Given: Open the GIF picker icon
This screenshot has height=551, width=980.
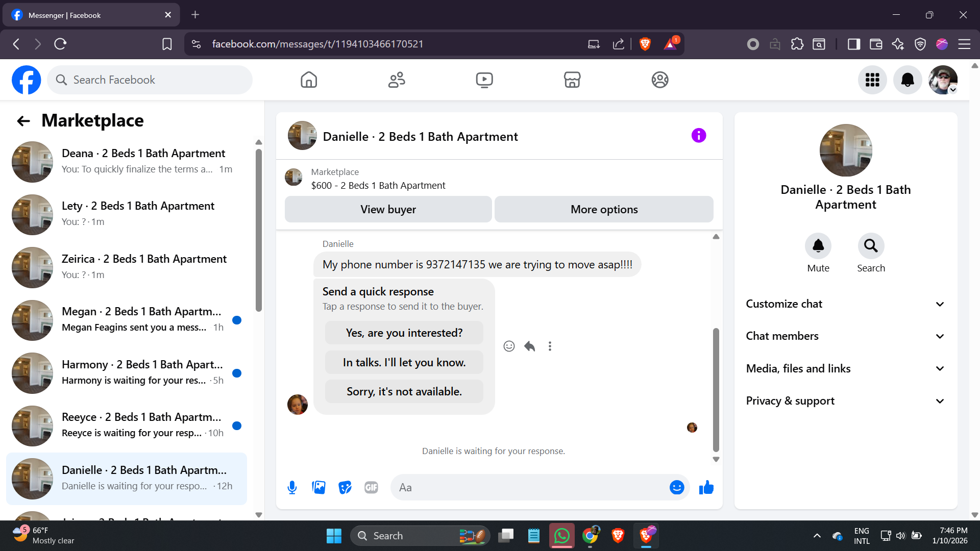Looking at the screenshot, I should coord(371,488).
